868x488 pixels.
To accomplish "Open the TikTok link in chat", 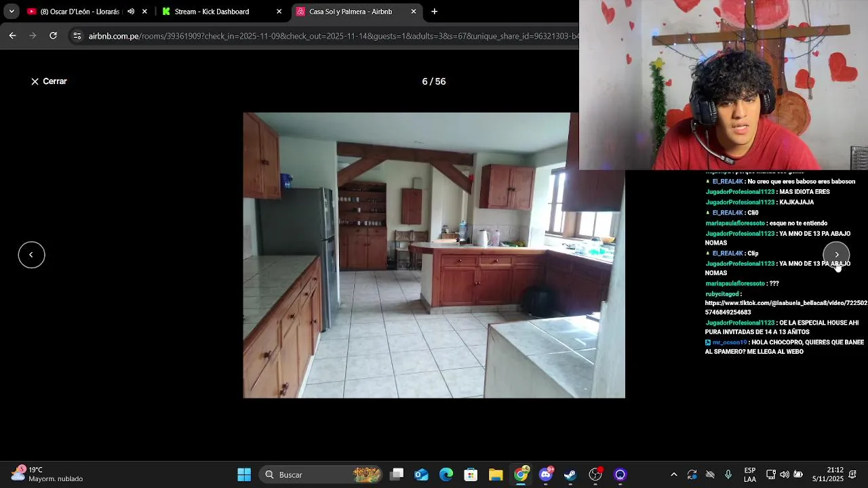I will pos(786,308).
